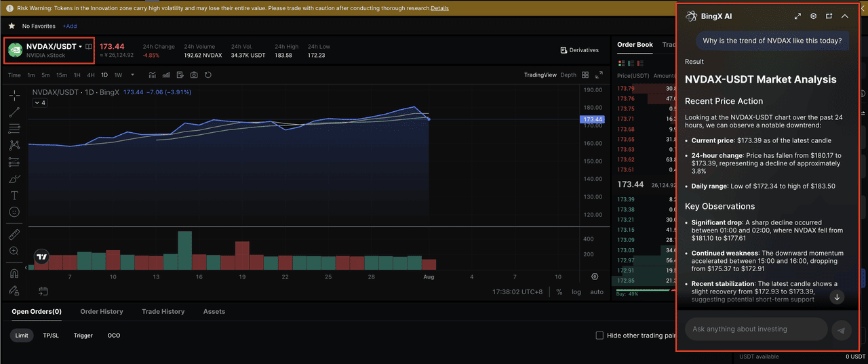The image size is (868, 364).
Task: Switch to the Trade History tab
Action: point(163,312)
